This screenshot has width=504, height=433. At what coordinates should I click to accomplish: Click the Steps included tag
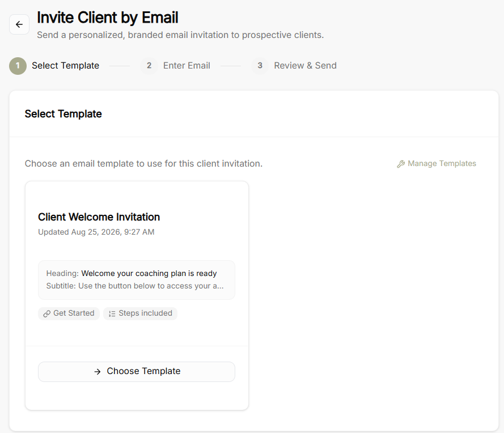click(140, 313)
